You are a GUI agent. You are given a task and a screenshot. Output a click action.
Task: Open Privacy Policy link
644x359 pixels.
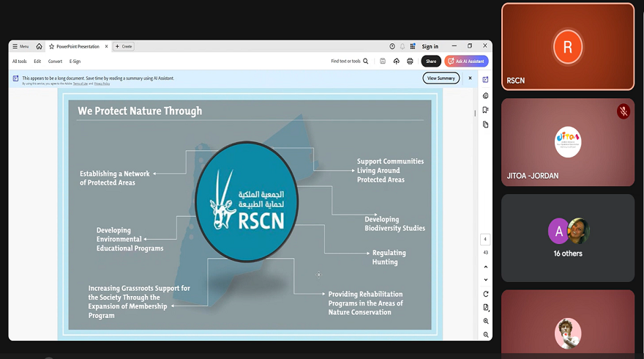(x=102, y=84)
